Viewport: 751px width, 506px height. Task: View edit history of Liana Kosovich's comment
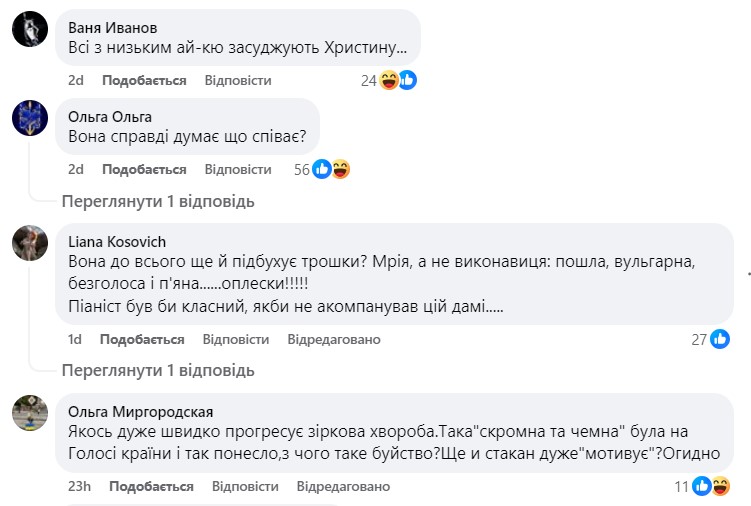(x=334, y=339)
